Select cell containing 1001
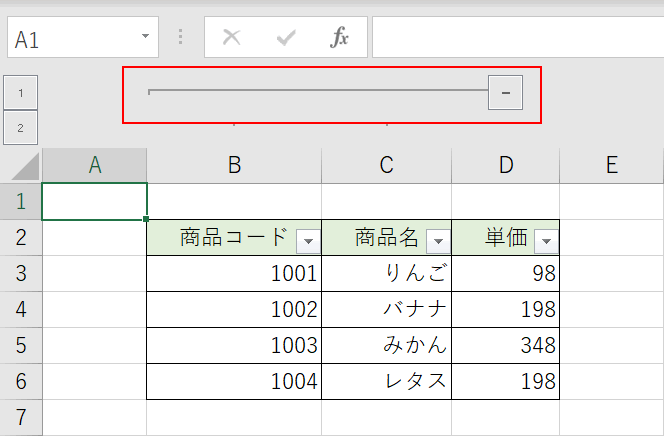Image resolution: width=664 pixels, height=436 pixels. click(x=234, y=273)
